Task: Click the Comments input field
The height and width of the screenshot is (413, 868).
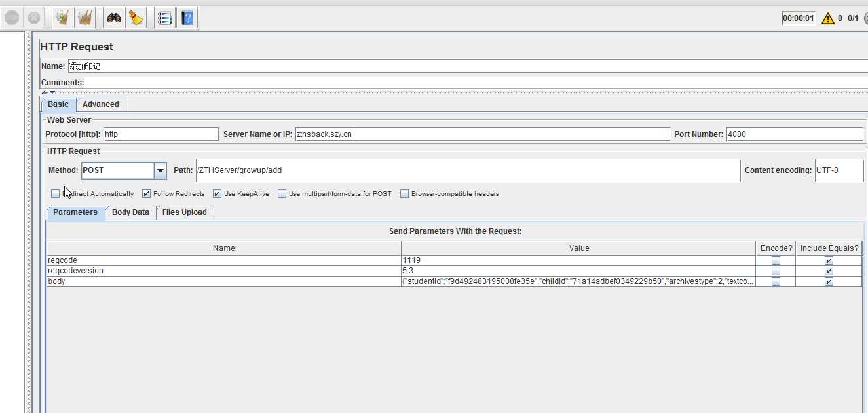Action: point(477,83)
